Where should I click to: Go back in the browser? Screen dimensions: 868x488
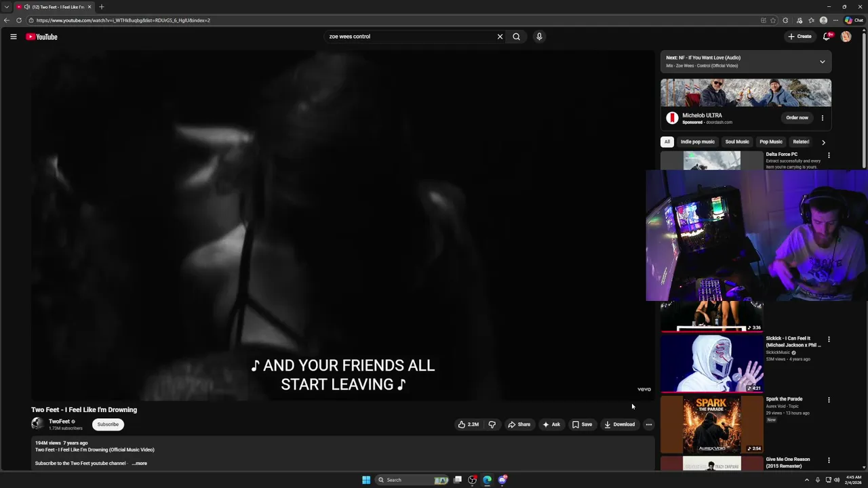click(7, 20)
